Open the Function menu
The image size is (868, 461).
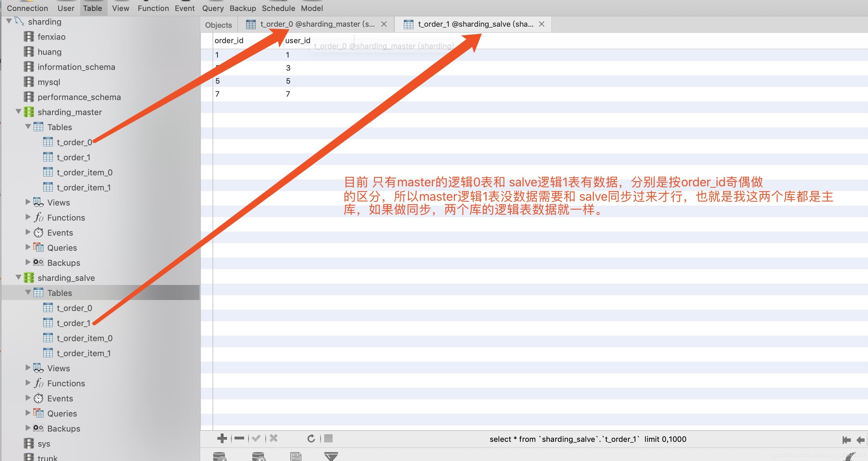[153, 8]
